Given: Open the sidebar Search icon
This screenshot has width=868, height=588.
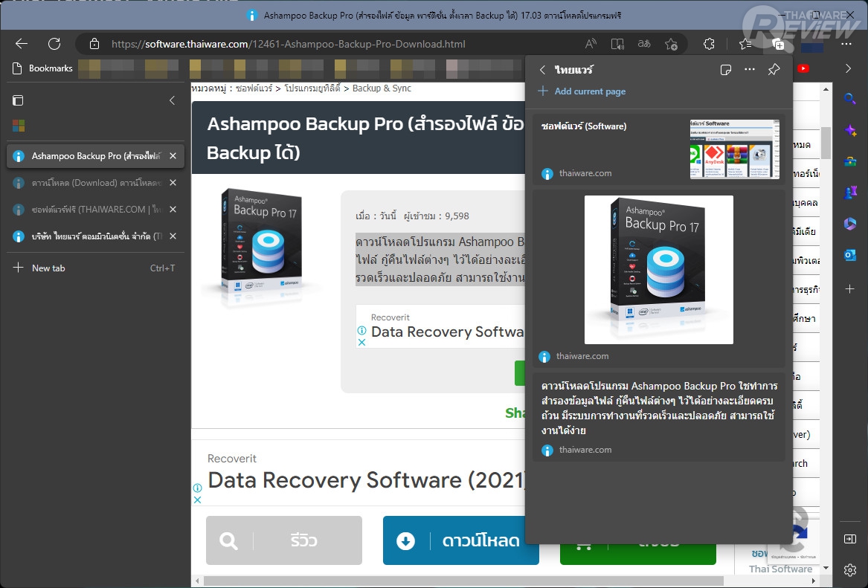Looking at the screenshot, I should click(x=849, y=99).
